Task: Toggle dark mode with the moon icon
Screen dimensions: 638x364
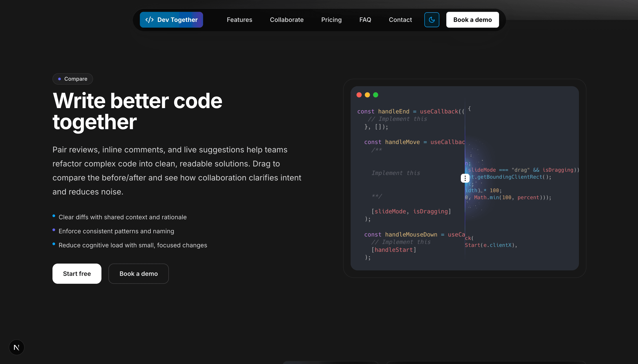Action: pyautogui.click(x=431, y=20)
